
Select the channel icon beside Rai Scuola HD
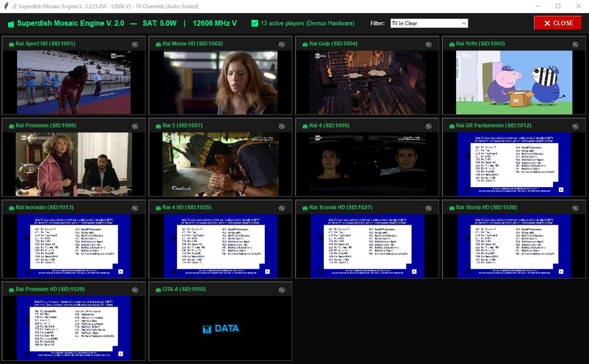click(305, 208)
